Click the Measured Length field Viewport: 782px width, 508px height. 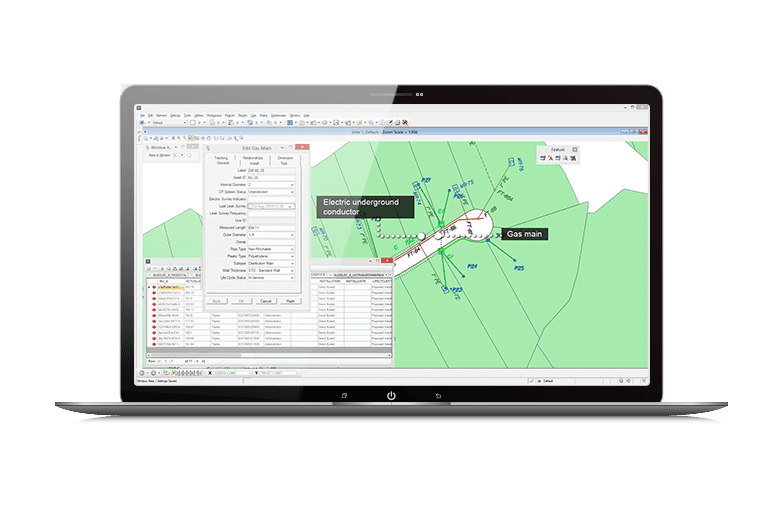pyautogui.click(x=271, y=228)
